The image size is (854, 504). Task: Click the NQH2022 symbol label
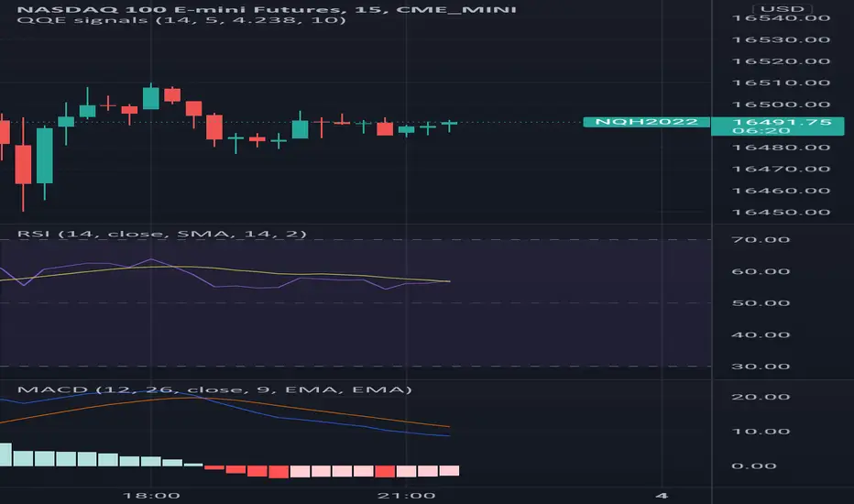[647, 122]
